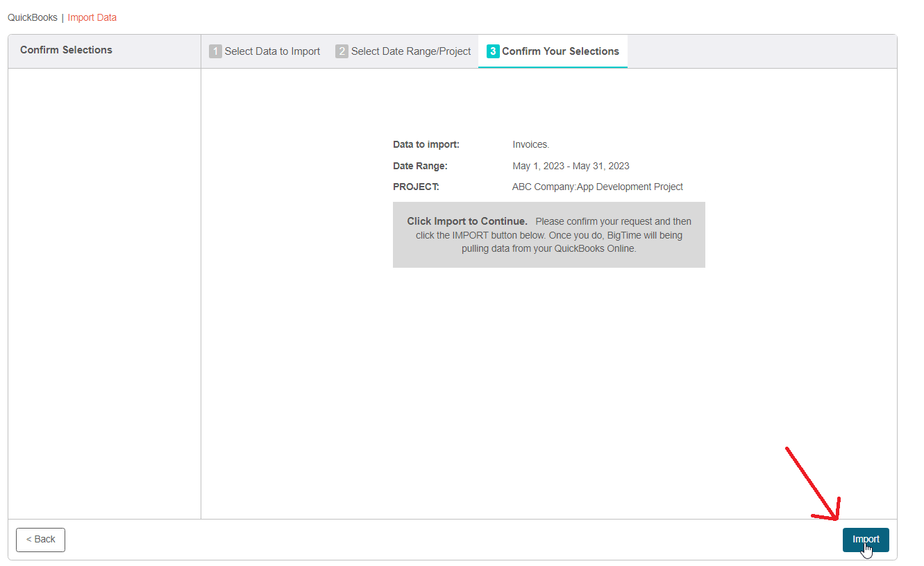The image size is (924, 566).
Task: Go back with the < Back button
Action: 40,540
